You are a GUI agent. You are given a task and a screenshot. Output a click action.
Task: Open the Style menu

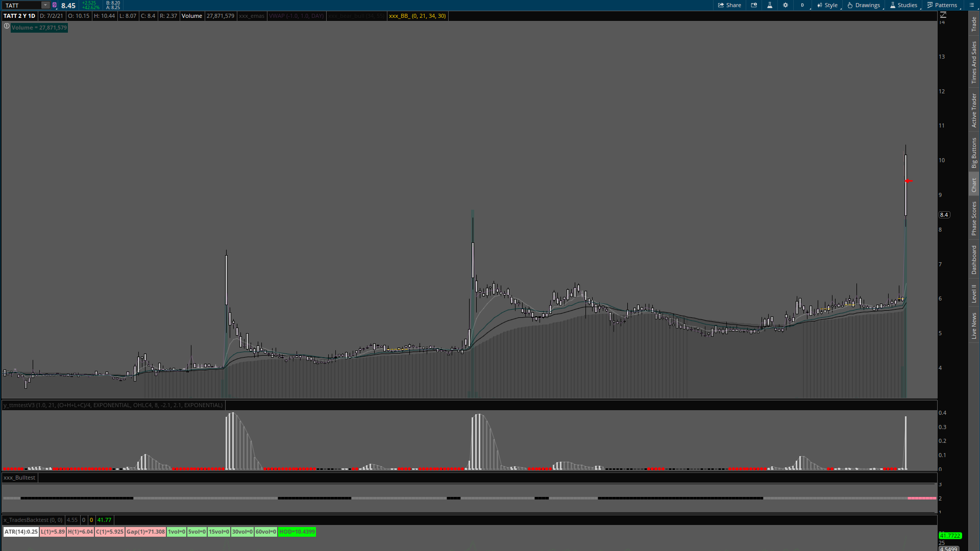827,5
